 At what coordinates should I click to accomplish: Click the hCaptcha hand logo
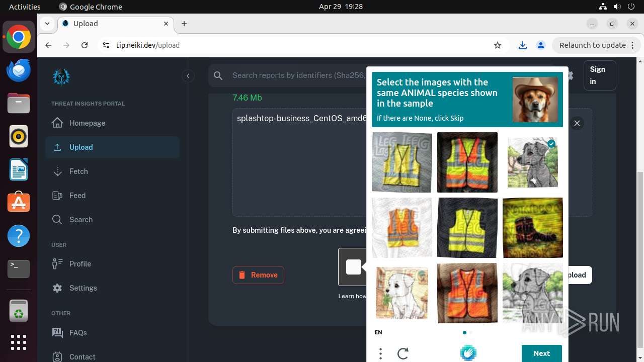click(x=468, y=353)
